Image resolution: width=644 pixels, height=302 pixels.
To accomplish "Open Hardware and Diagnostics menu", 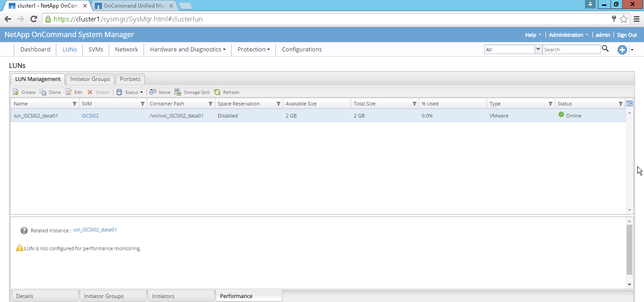I will pyautogui.click(x=187, y=50).
